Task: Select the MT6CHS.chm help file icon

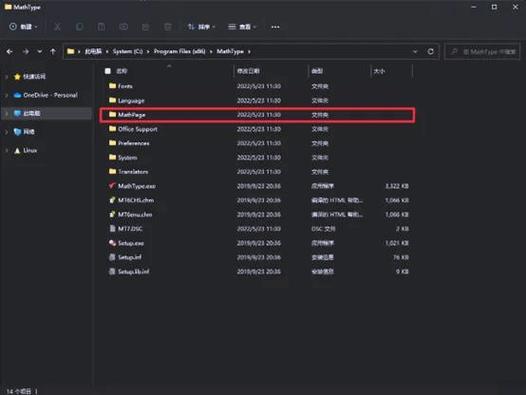Action: click(x=112, y=200)
